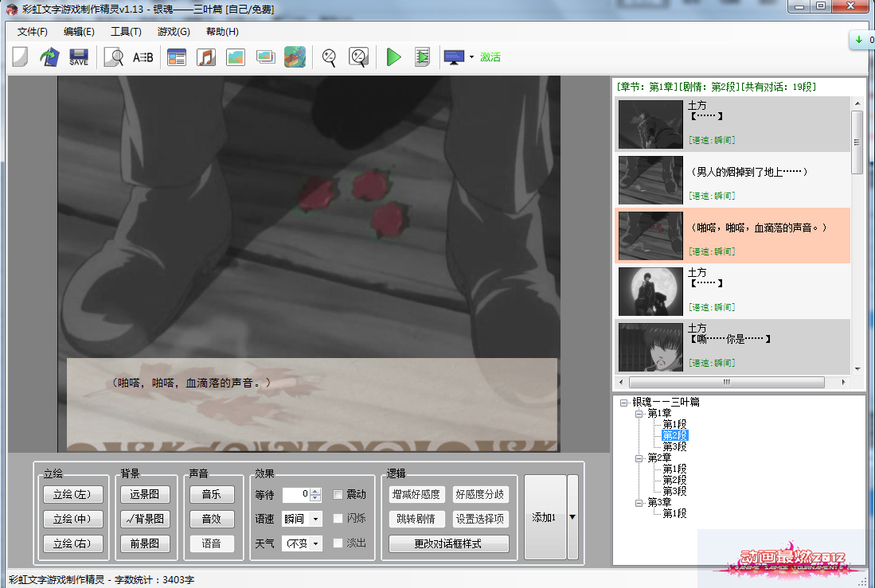The image size is (875, 588).
Task: Click the 音效 sound button
Action: point(212,519)
